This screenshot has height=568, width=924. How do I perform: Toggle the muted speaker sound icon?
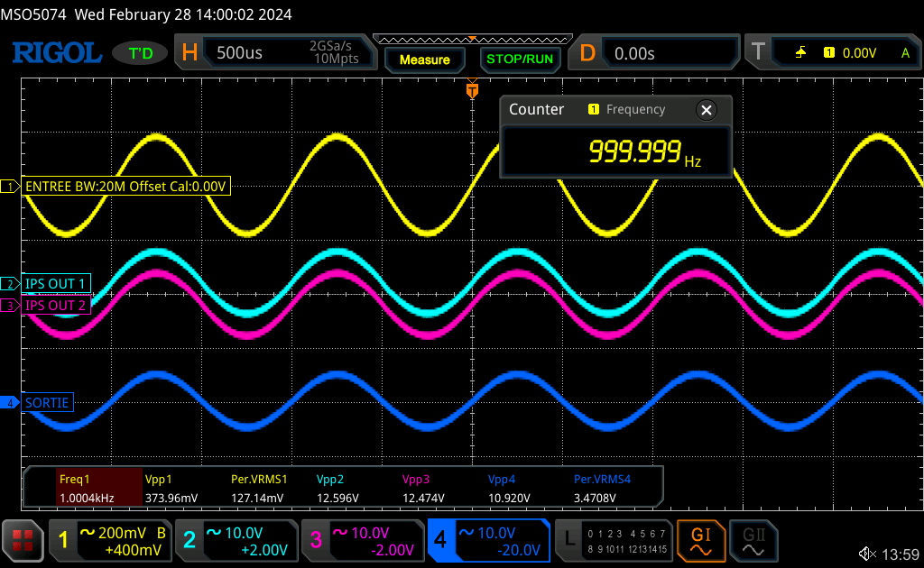867,554
